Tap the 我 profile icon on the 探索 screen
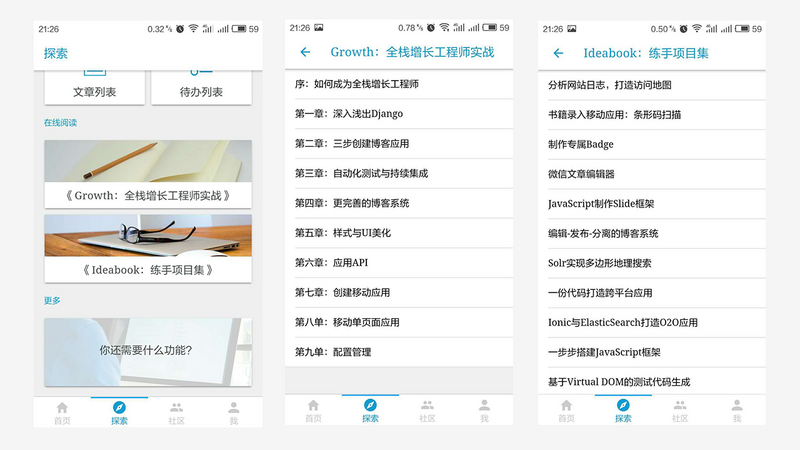This screenshot has height=450, width=800. pyautogui.click(x=234, y=408)
